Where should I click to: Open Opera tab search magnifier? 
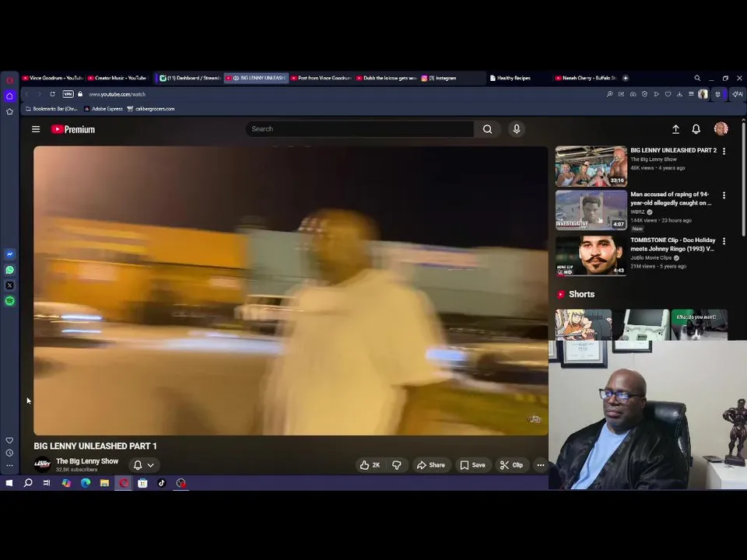(x=697, y=78)
